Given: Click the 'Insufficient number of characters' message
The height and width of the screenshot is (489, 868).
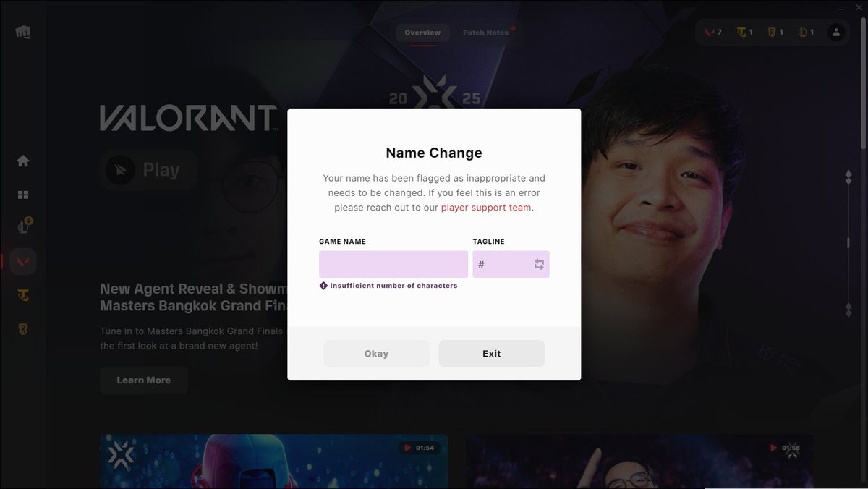Looking at the screenshot, I should pyautogui.click(x=393, y=286).
